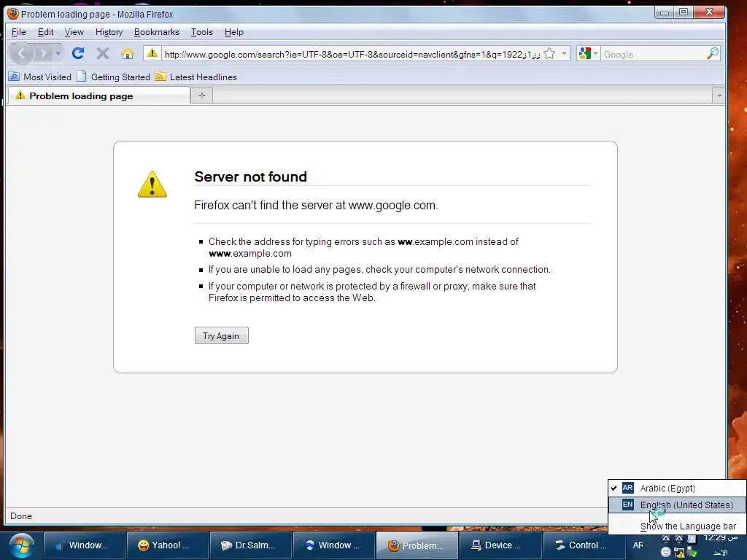This screenshot has height=560, width=747.
Task: Open the History menu
Action: point(109,32)
